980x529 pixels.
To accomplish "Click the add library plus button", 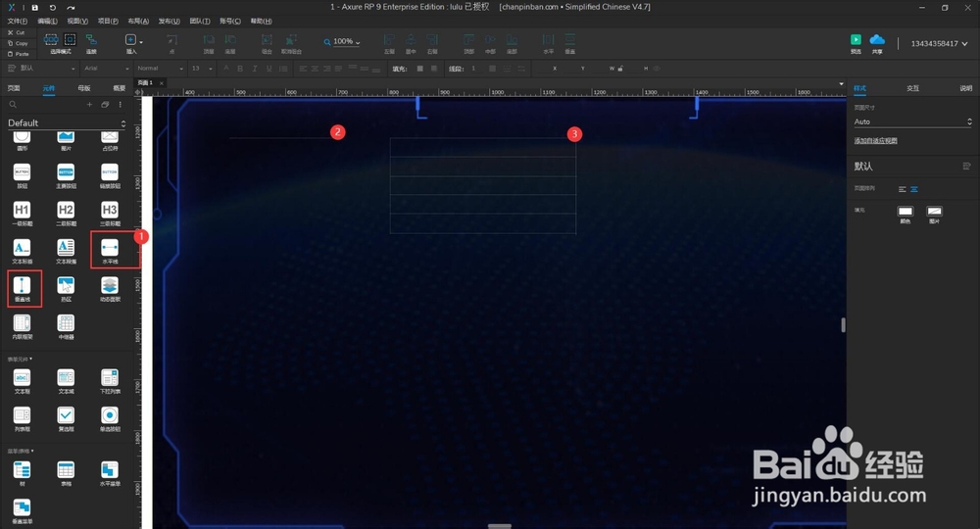I will point(89,105).
